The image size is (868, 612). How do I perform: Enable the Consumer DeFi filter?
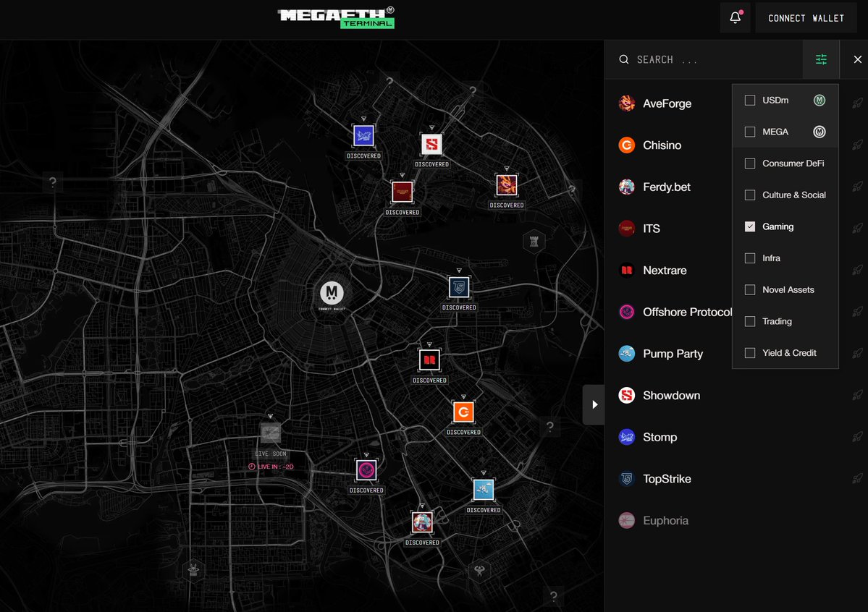[x=750, y=163]
